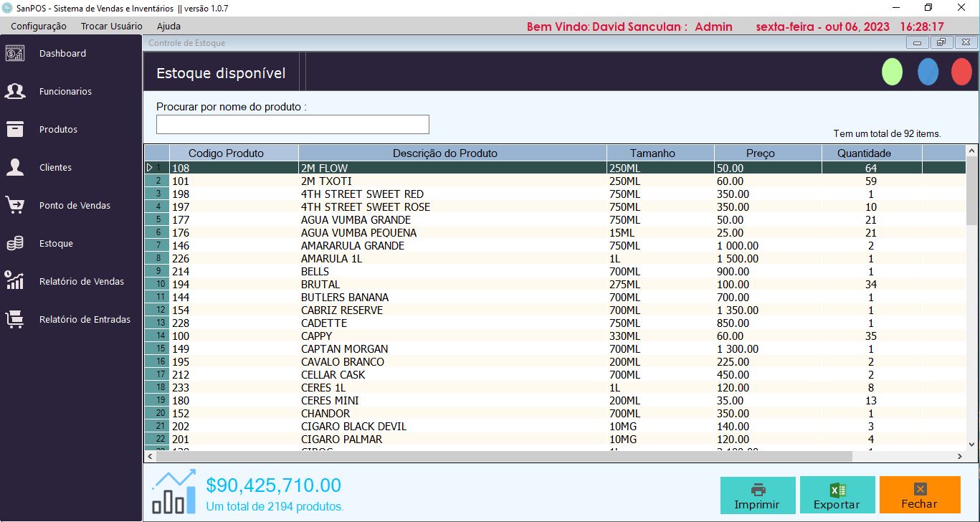This screenshot has width=980, height=522.
Task: Click the blue circle indicator
Action: tap(927, 72)
